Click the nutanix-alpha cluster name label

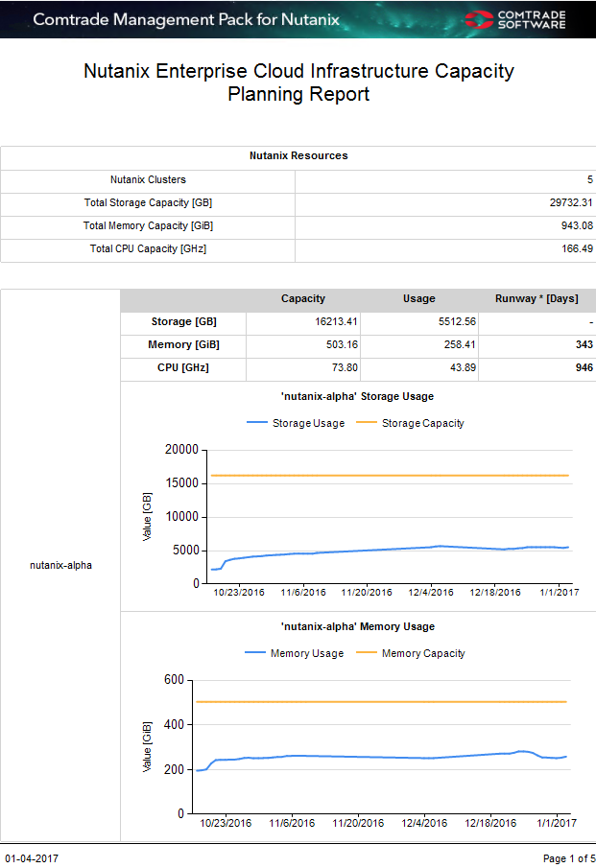60,565
